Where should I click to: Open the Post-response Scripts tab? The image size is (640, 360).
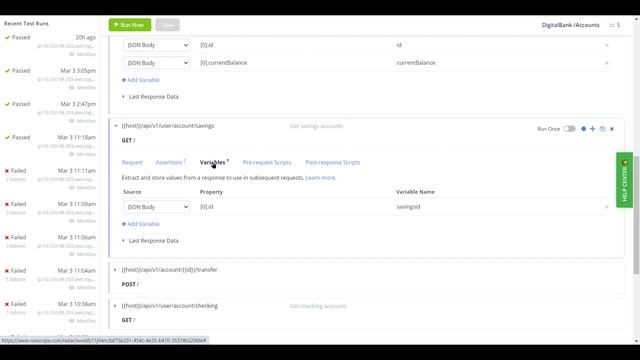tap(333, 162)
